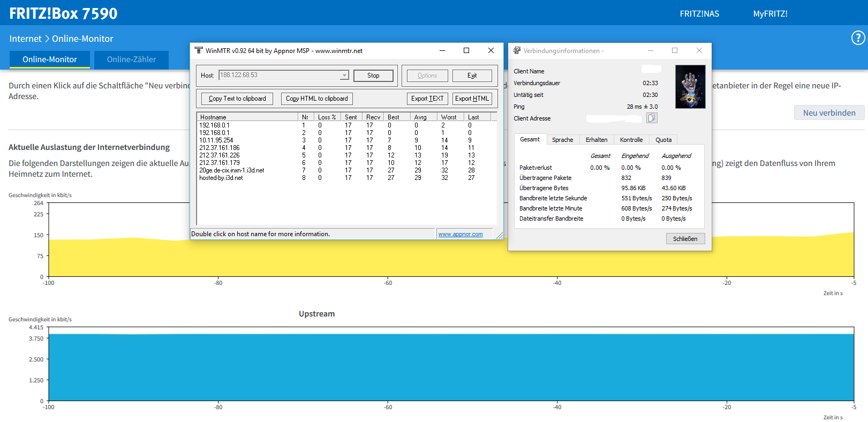The image size is (868, 422).
Task: Stop the WinMTR trace
Action: pos(373,76)
